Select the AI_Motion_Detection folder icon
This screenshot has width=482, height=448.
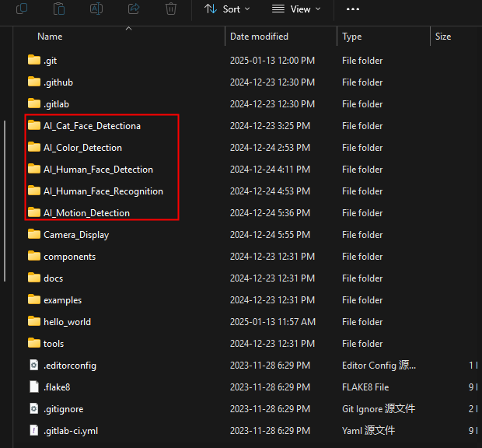pos(34,212)
